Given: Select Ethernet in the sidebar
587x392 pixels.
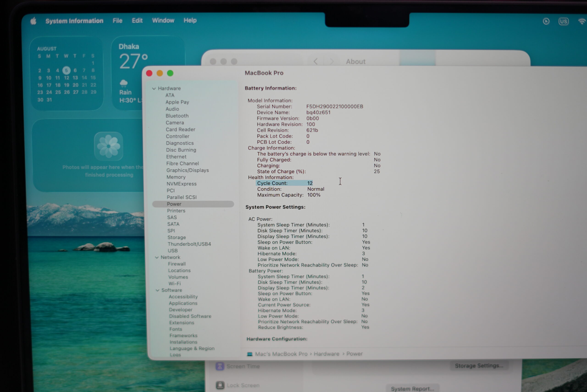Looking at the screenshot, I should pos(176,157).
